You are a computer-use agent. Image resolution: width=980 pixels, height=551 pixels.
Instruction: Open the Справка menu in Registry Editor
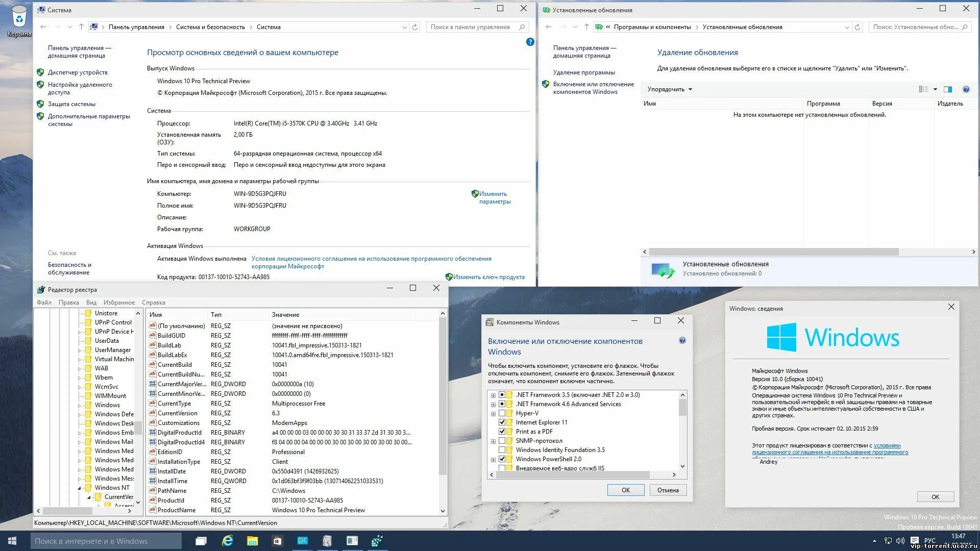(x=154, y=303)
